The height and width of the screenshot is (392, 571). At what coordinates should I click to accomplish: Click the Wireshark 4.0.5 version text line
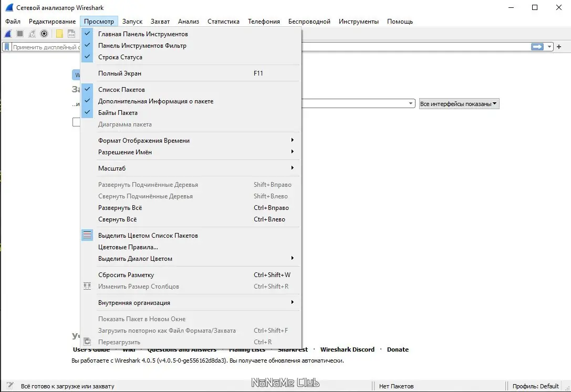point(207,361)
